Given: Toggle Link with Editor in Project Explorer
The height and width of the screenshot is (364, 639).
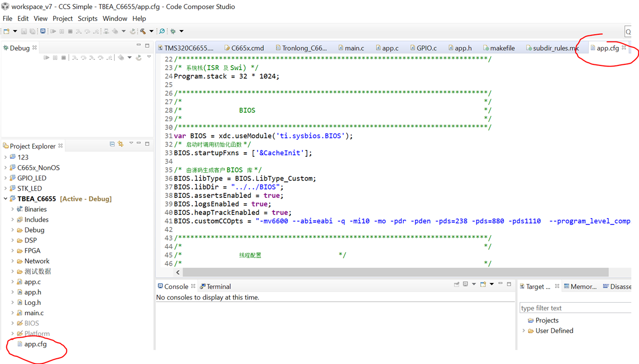Looking at the screenshot, I should click(121, 144).
